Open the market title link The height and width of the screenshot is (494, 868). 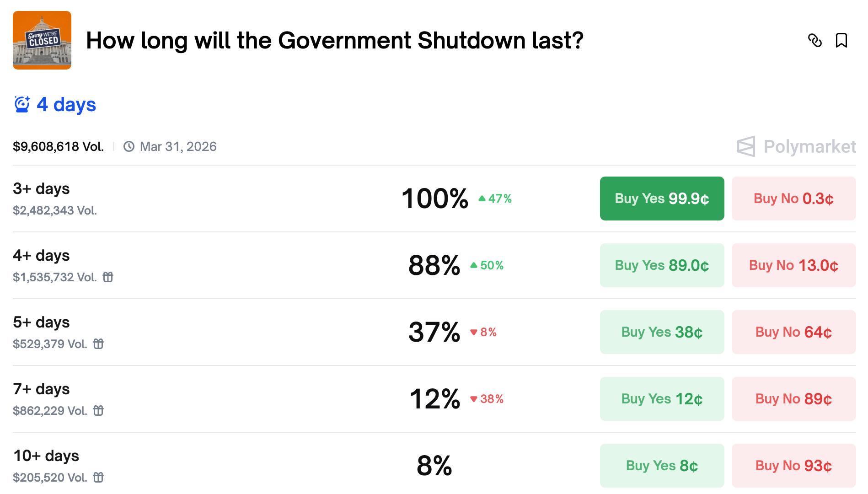click(335, 40)
